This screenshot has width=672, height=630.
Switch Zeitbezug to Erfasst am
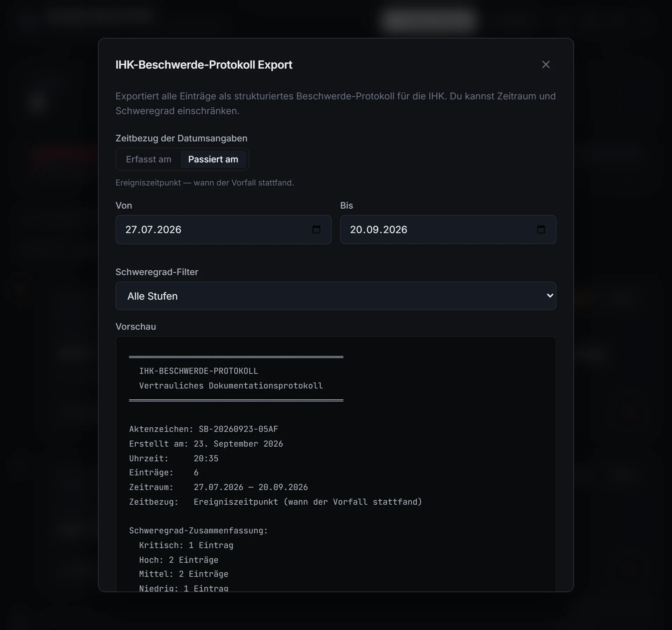pyautogui.click(x=148, y=160)
